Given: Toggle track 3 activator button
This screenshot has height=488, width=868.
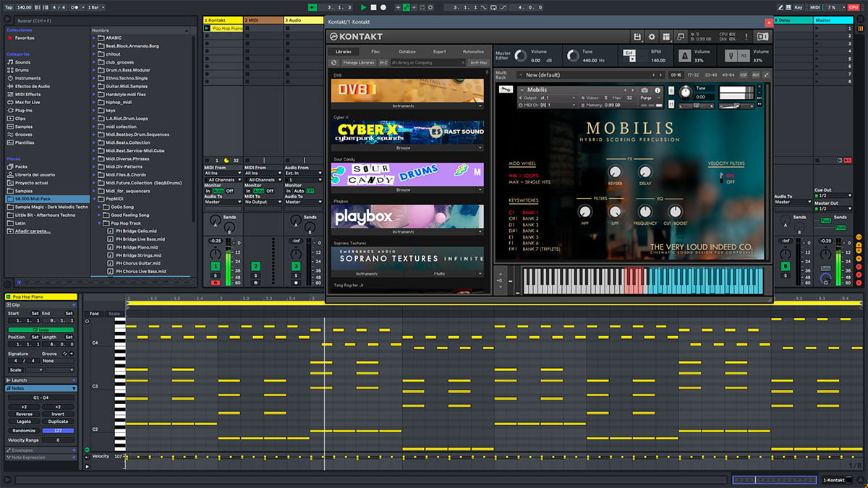Looking at the screenshot, I should (x=296, y=267).
